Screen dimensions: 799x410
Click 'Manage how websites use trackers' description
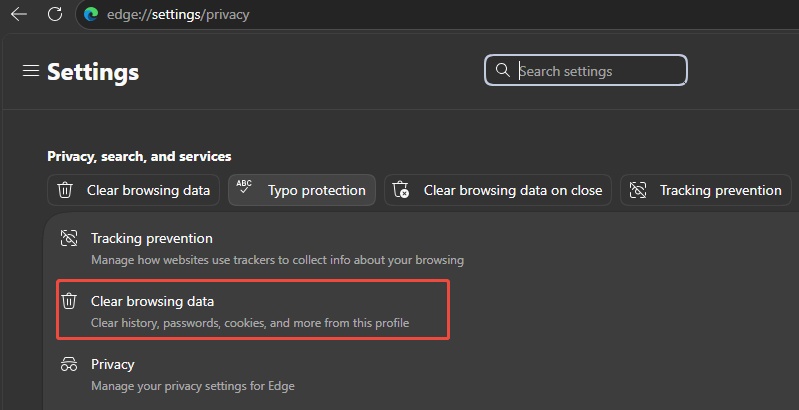point(277,260)
